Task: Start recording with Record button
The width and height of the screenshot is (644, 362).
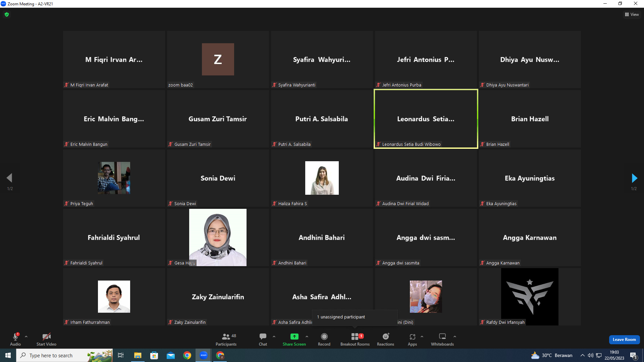Action: 324,339
